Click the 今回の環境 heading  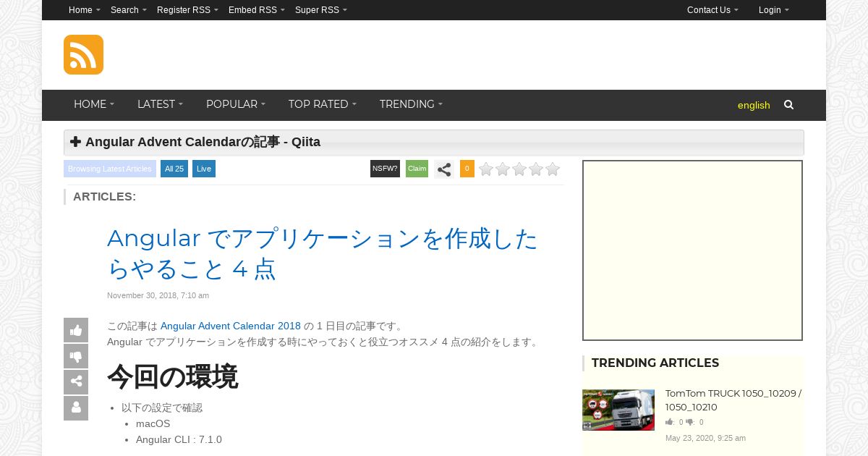point(172,376)
